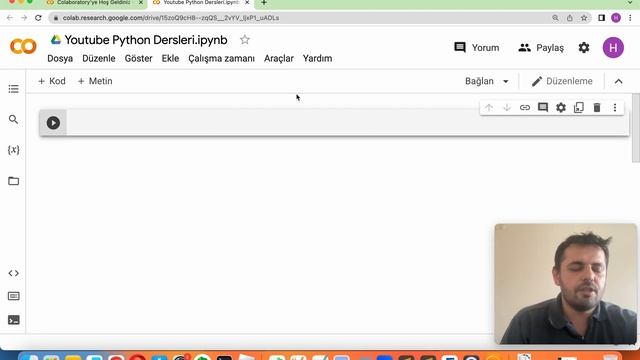This screenshot has height=360, width=640.
Task: Go to Colab home via CO logo
Action: [23, 47]
